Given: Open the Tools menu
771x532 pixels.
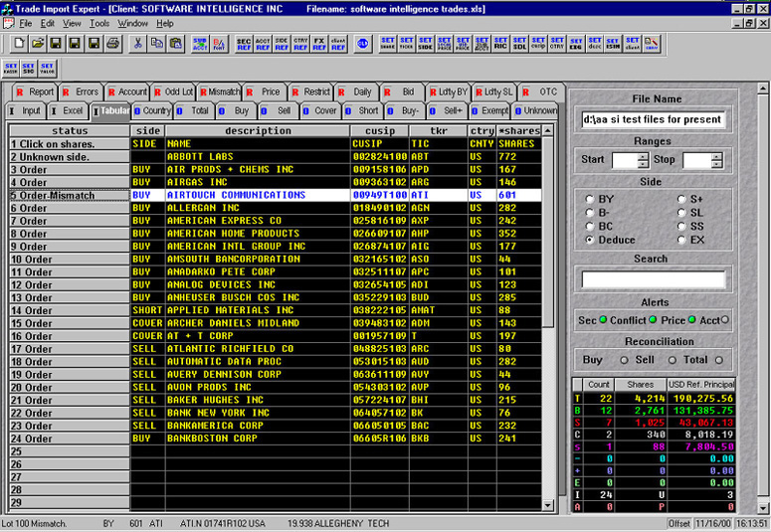Looking at the screenshot, I should coord(99,23).
